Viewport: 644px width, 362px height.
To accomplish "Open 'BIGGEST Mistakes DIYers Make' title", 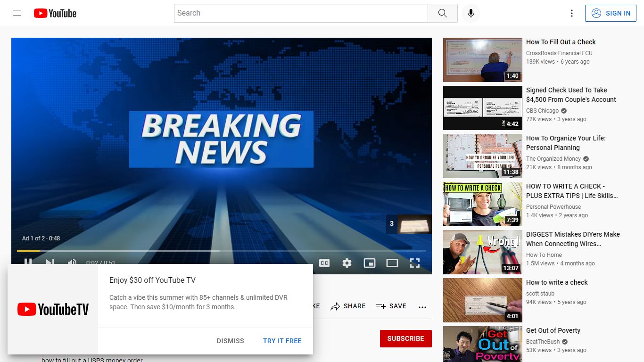I will pyautogui.click(x=573, y=239).
